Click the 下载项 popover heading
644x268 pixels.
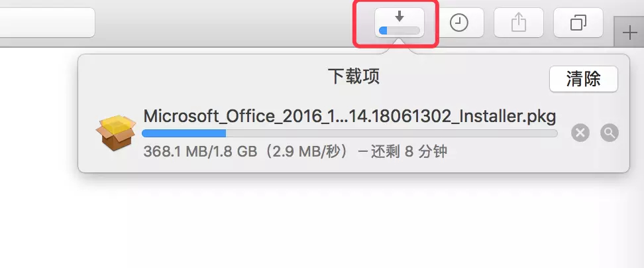[354, 77]
